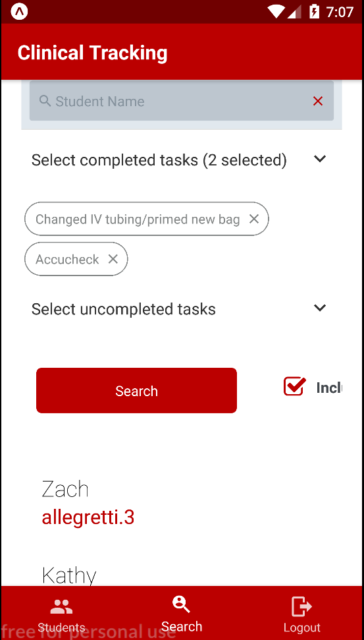Tap the Logout door icon
The height and width of the screenshot is (640, 364).
[301, 606]
